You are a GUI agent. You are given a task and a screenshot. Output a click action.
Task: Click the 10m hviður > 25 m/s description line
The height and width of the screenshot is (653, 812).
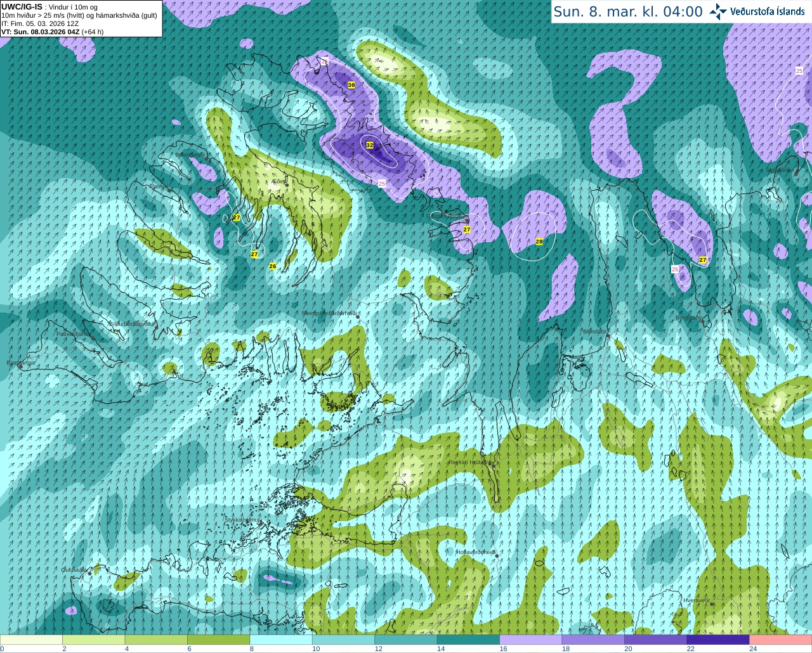coord(79,15)
